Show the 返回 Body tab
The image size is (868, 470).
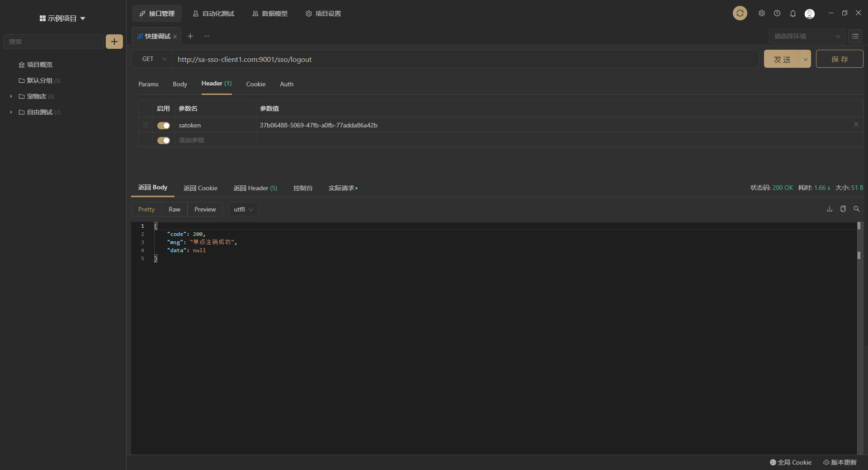pos(153,188)
